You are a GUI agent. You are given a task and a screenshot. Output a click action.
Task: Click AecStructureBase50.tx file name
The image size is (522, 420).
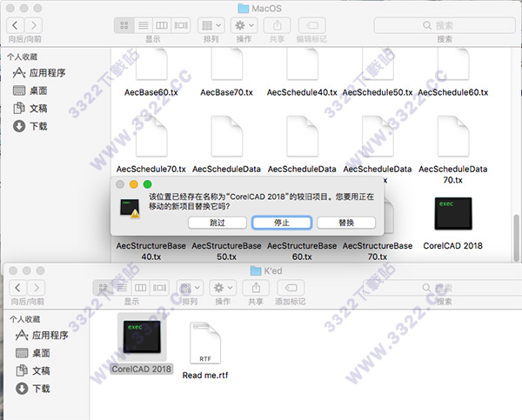[227, 251]
